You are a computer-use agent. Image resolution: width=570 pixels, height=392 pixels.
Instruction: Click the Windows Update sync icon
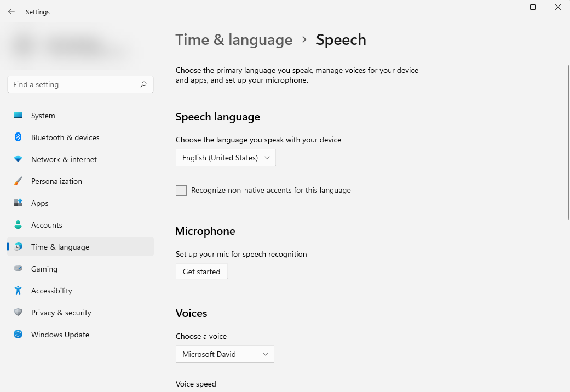pyautogui.click(x=18, y=334)
